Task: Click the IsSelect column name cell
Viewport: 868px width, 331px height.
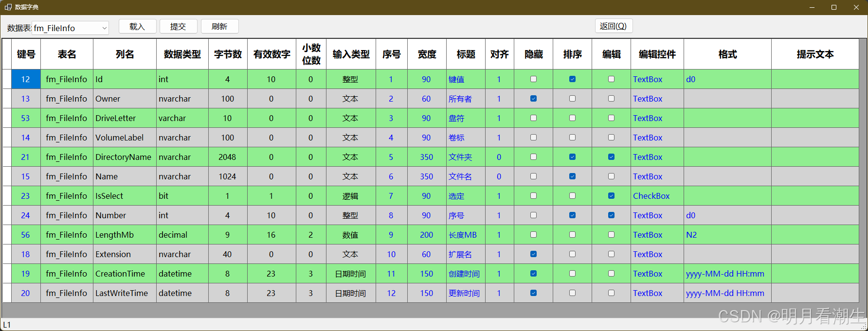Action: click(125, 196)
